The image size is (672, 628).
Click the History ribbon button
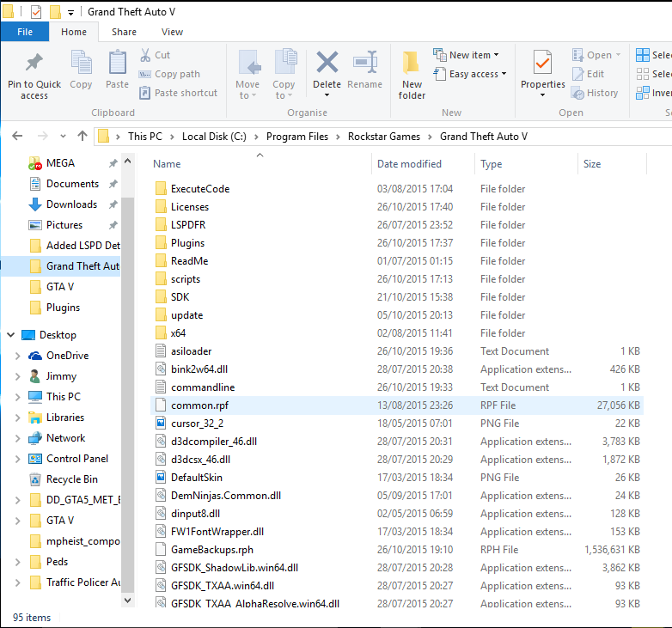coord(595,93)
